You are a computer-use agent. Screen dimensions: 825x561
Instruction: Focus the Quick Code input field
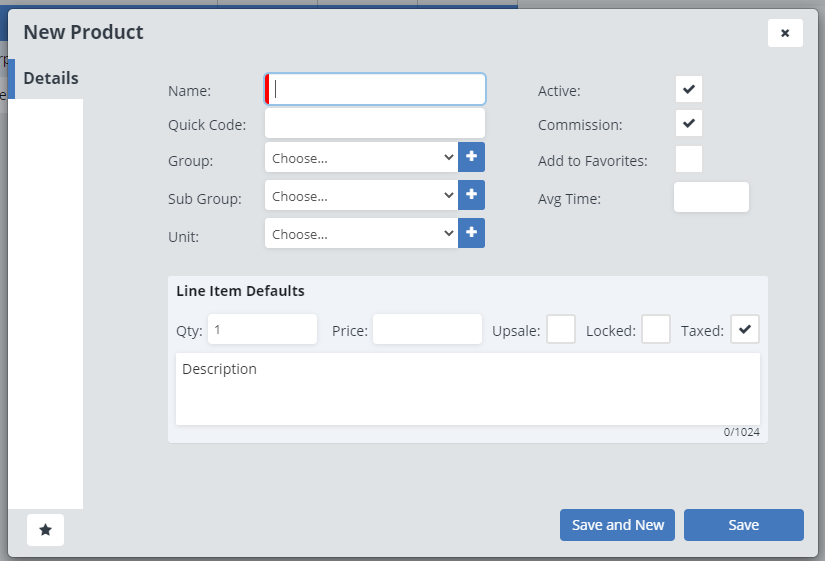[x=375, y=124]
